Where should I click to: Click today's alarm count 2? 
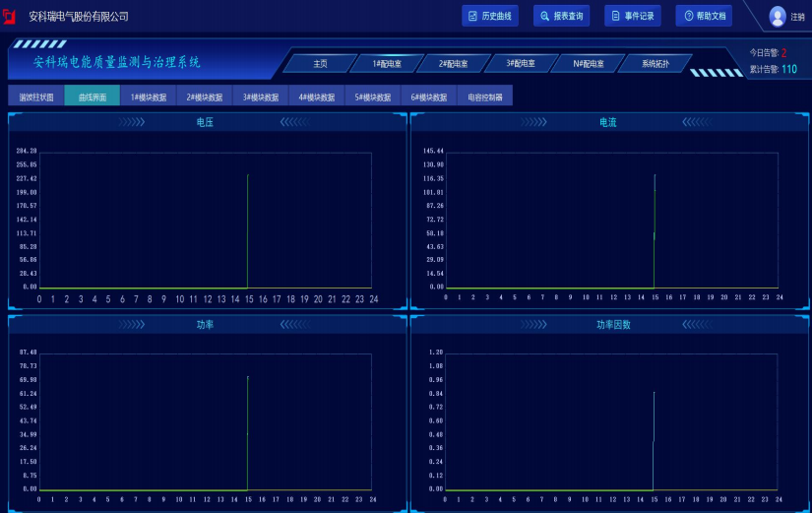[x=783, y=53]
